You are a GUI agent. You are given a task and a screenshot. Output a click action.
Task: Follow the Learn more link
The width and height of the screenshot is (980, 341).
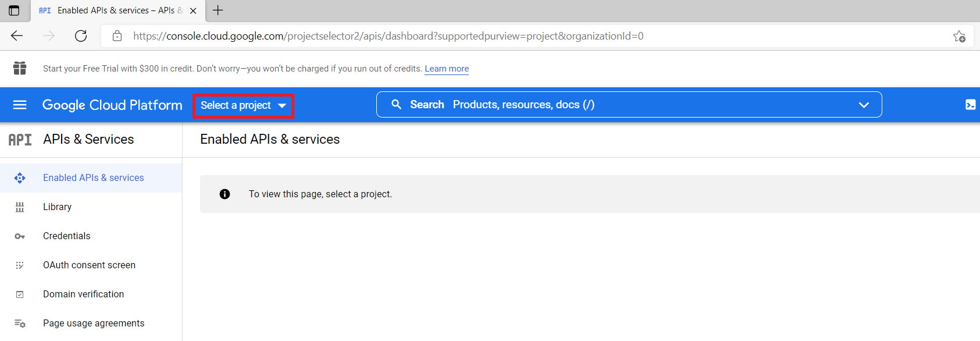446,69
